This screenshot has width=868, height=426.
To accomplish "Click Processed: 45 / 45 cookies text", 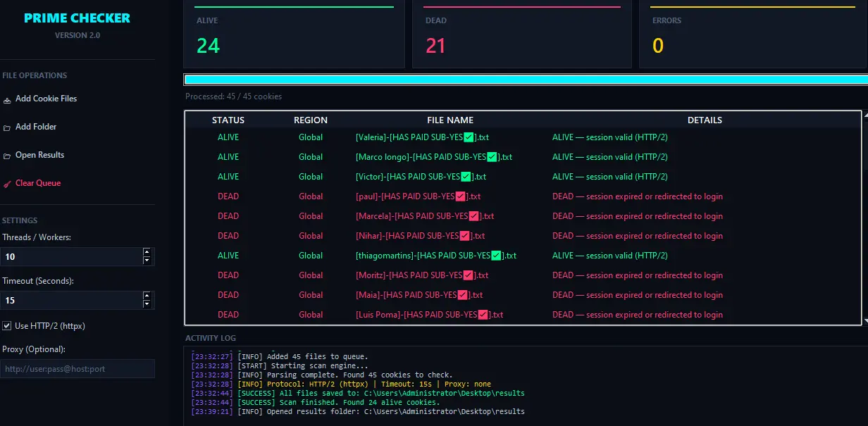I will [x=233, y=96].
